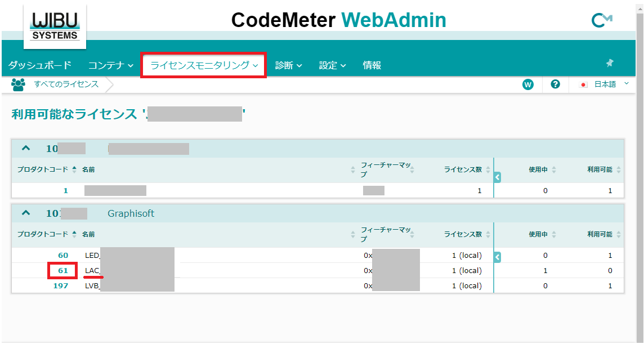
Task: Open the 診断 menu
Action: click(x=288, y=65)
